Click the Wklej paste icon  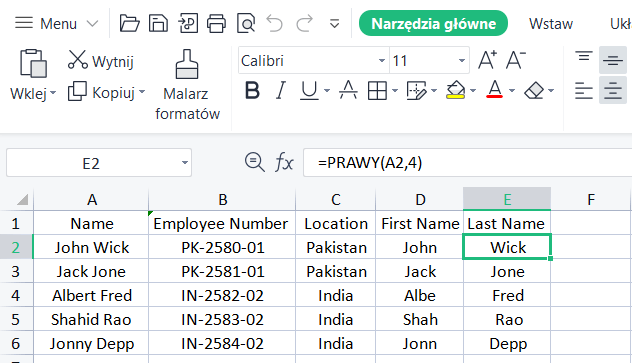(x=33, y=63)
